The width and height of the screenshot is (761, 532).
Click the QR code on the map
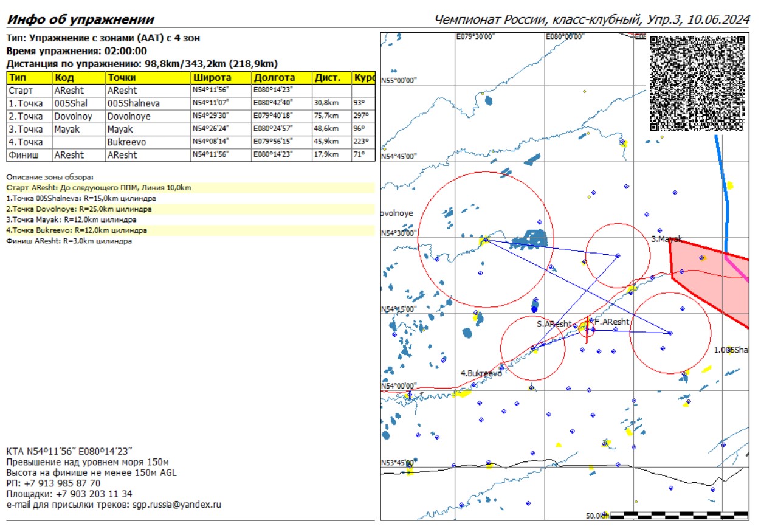(x=697, y=83)
